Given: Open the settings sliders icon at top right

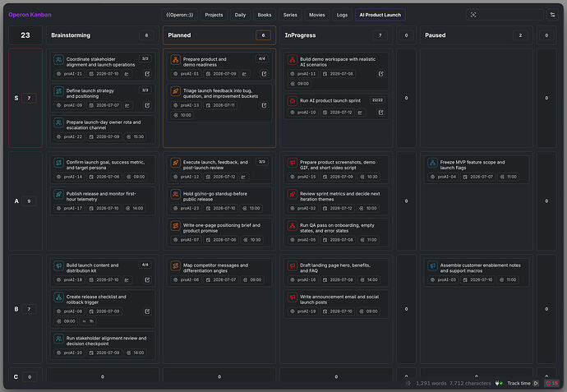Looking at the screenshot, I should [x=552, y=15].
